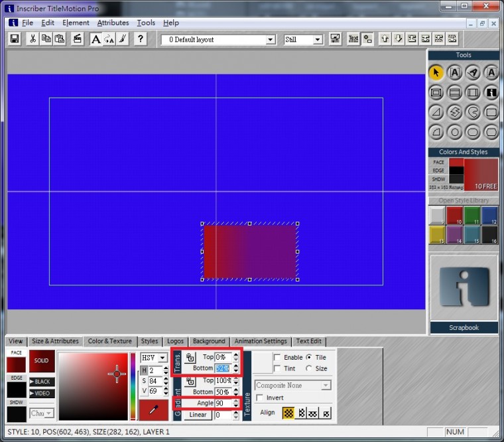Click the Angle input field
This screenshot has height=442, width=504.
[223, 403]
